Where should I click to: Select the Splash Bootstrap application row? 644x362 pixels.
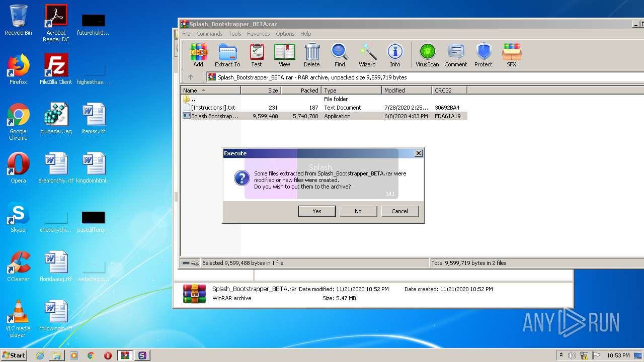[324, 116]
